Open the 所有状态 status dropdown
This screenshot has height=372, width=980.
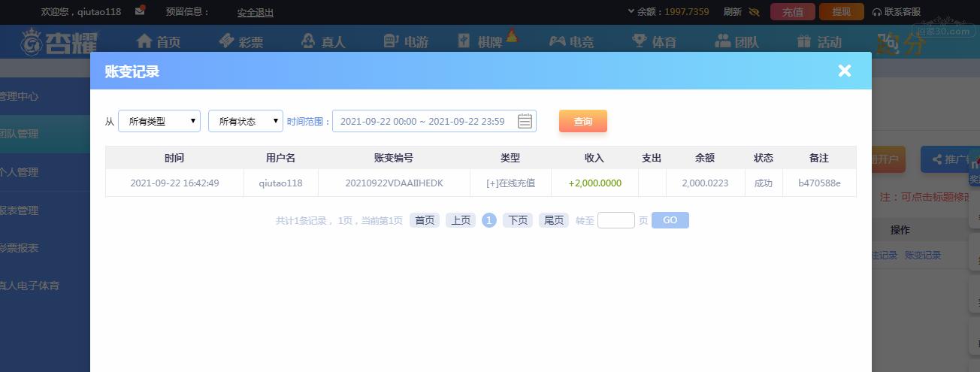(246, 121)
